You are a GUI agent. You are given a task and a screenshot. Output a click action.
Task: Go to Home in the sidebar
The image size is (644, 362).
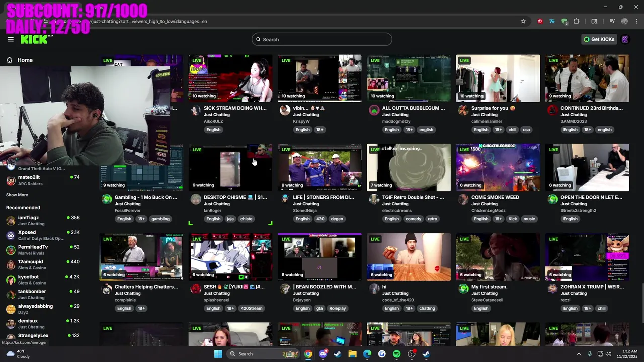coord(19,60)
